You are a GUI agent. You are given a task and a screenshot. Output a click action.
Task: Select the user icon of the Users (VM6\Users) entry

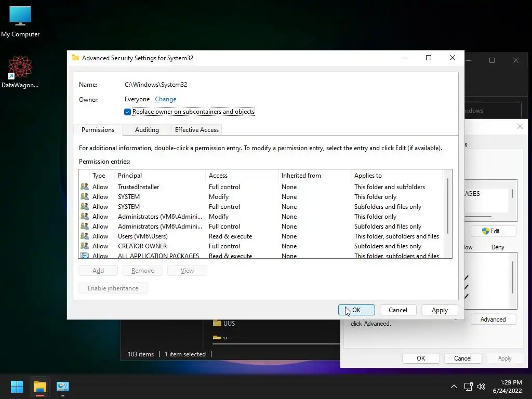point(85,236)
